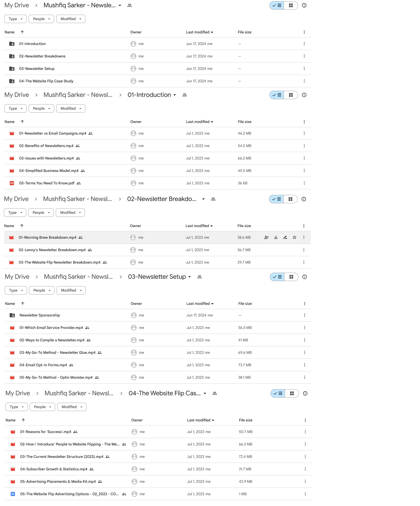The width and height of the screenshot is (420, 506).
Task: Click the pencil/edit icon on Morning Brew Breakdown
Action: [x=285, y=237]
